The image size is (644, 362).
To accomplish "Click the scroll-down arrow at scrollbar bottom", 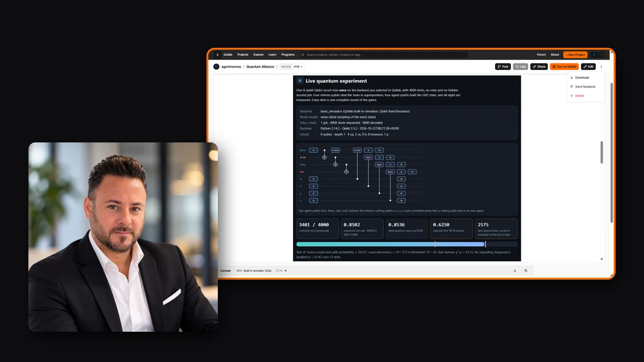I will click(x=602, y=259).
